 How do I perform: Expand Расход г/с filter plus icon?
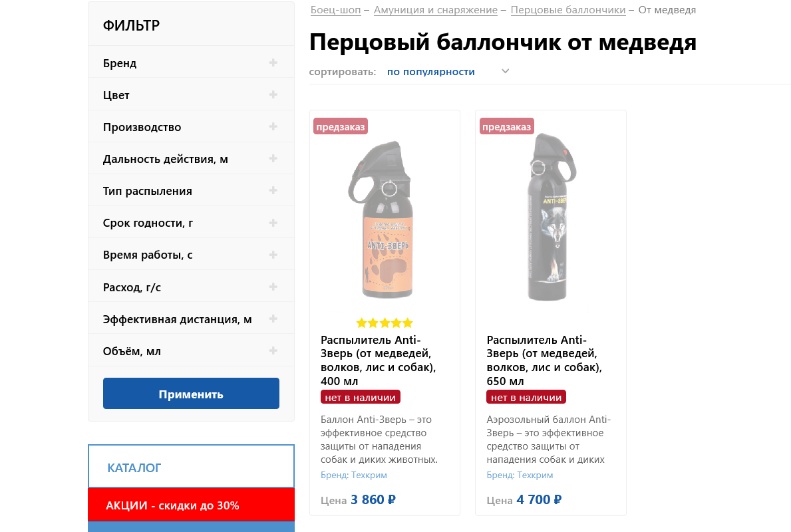[x=273, y=287]
